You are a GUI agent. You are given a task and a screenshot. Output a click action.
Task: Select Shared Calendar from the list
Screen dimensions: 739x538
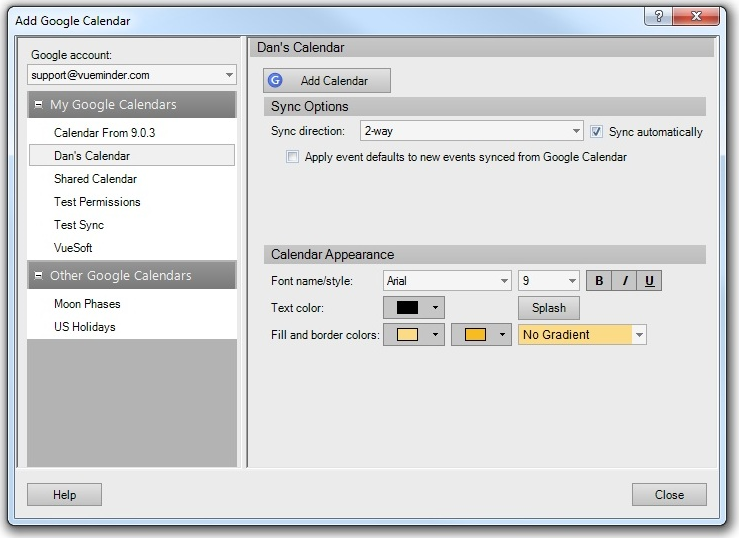pos(95,179)
